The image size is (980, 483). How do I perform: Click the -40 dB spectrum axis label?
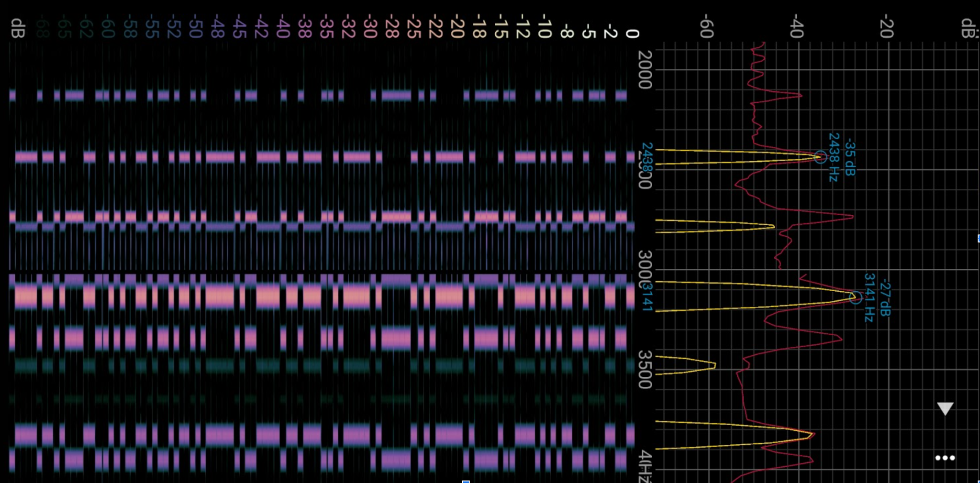(797, 26)
